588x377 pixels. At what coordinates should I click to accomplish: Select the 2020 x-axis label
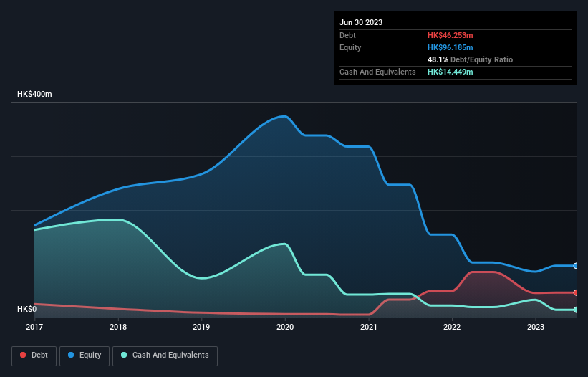coord(285,327)
